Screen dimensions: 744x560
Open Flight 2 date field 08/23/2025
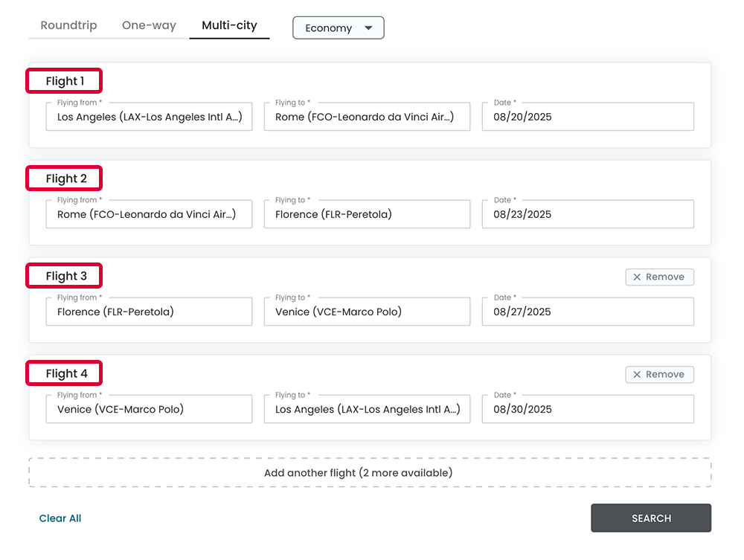pyautogui.click(x=588, y=214)
